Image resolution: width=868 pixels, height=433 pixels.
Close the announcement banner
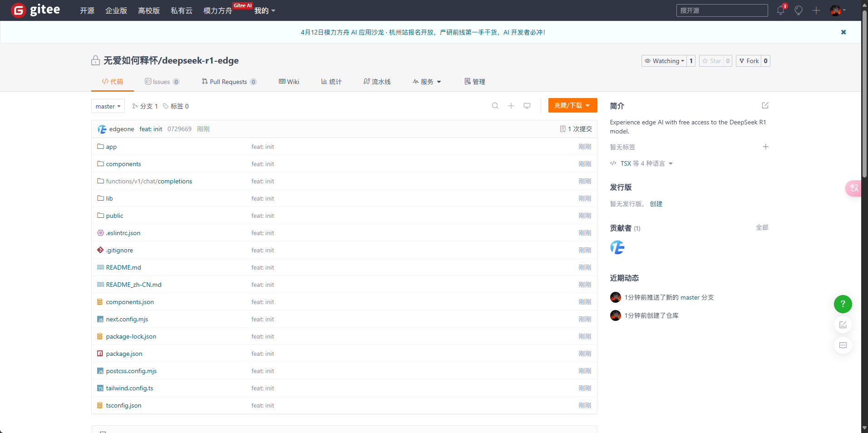843,32
